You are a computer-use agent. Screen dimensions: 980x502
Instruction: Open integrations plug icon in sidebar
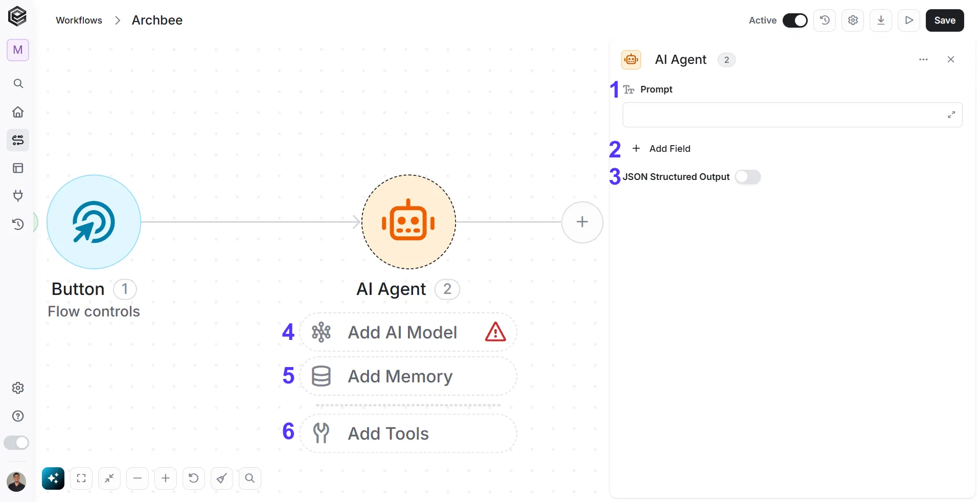18,196
